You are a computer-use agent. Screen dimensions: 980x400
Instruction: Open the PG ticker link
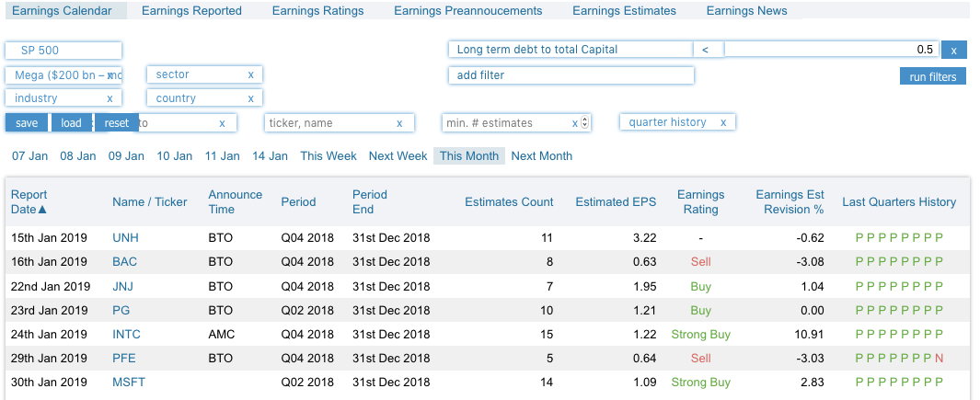click(121, 310)
